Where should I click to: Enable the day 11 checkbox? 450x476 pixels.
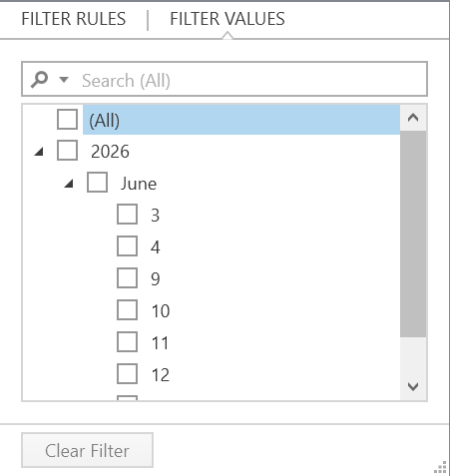coord(127,342)
